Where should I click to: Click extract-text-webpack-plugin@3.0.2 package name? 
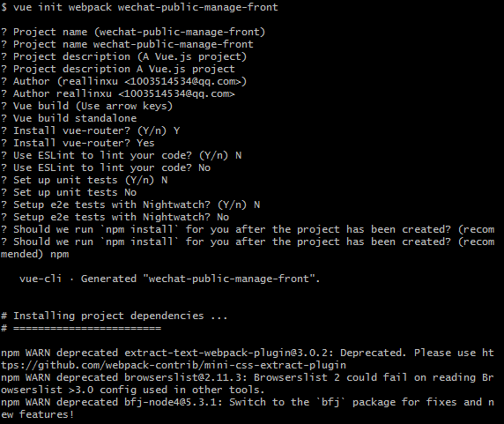coord(226,353)
